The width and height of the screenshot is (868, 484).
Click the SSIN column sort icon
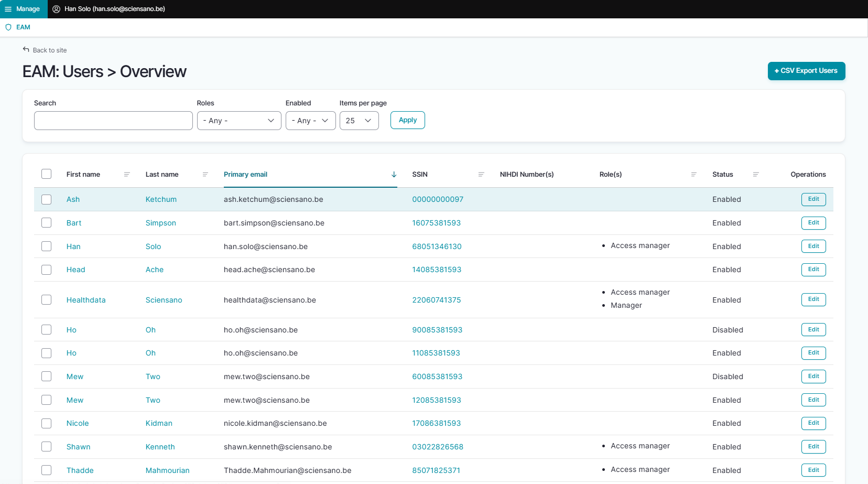tap(481, 175)
